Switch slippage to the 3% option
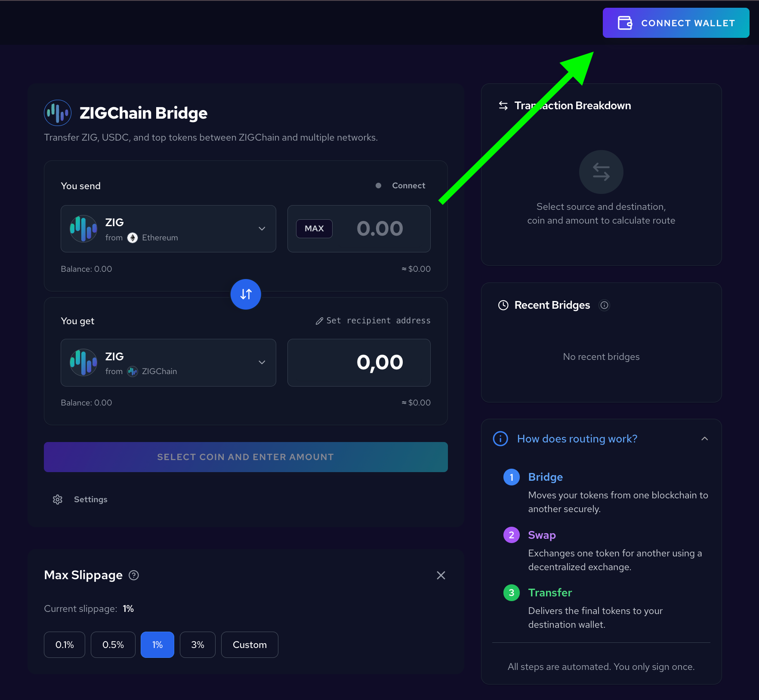This screenshot has height=700, width=759. click(197, 645)
